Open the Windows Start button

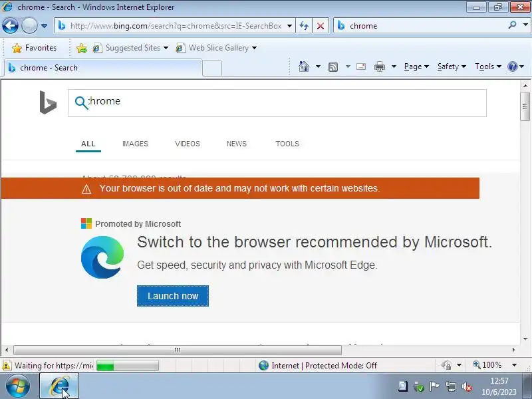pos(17,386)
